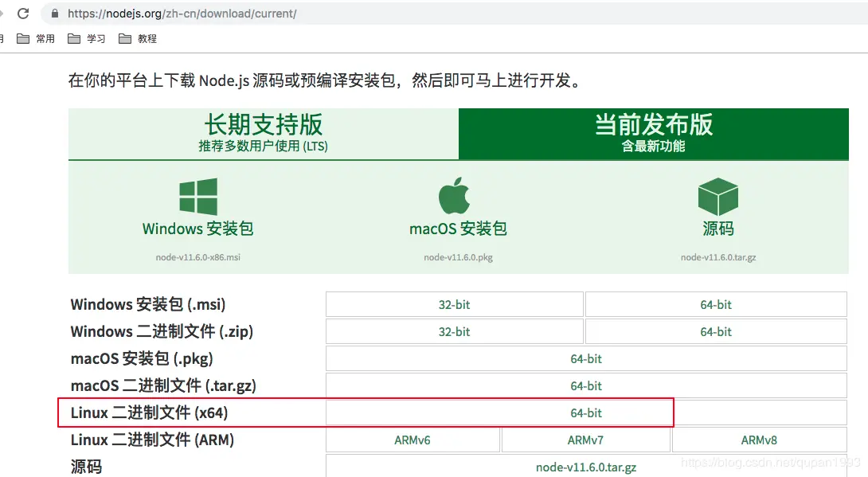Click the Windows logo icon

pyautogui.click(x=198, y=196)
